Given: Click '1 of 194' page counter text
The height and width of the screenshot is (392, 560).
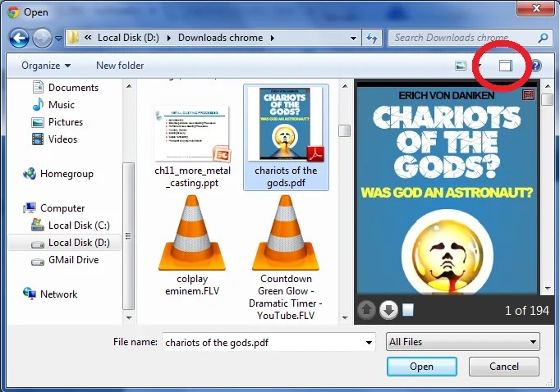Looking at the screenshot, I should point(527,311).
